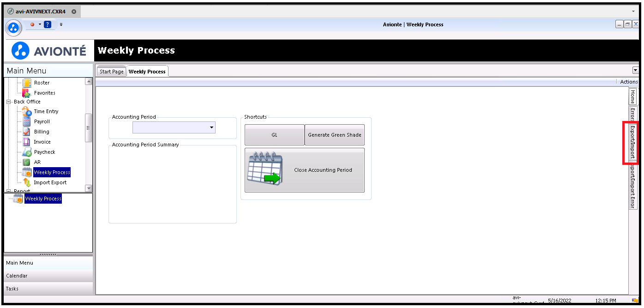This screenshot has width=644, height=308.
Task: Open the Home vertical side tab
Action: click(633, 97)
